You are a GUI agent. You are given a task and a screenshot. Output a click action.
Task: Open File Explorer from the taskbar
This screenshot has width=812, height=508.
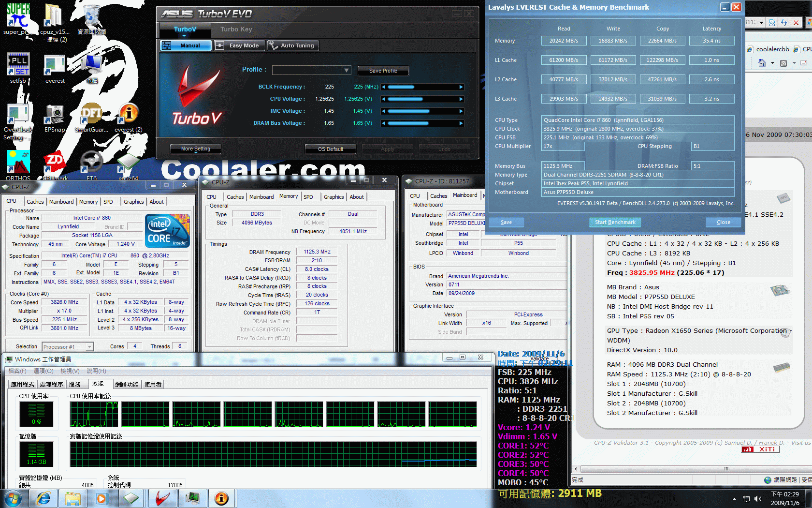point(73,498)
